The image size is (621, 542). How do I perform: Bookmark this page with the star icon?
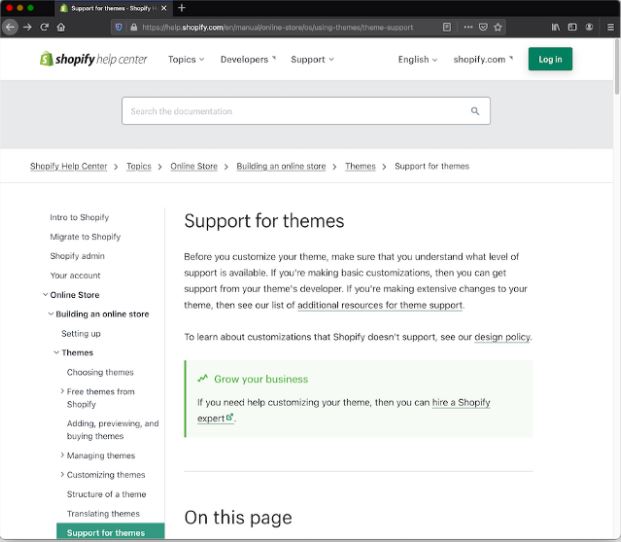point(498,27)
